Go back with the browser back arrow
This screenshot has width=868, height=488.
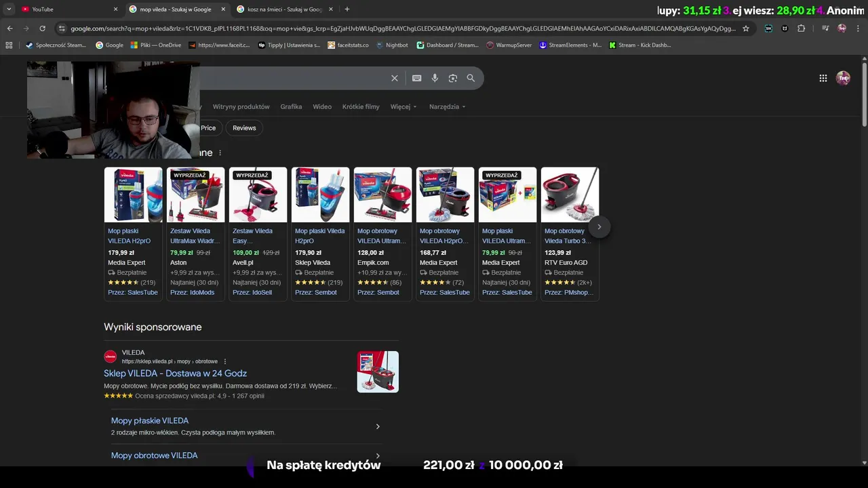pos(9,28)
